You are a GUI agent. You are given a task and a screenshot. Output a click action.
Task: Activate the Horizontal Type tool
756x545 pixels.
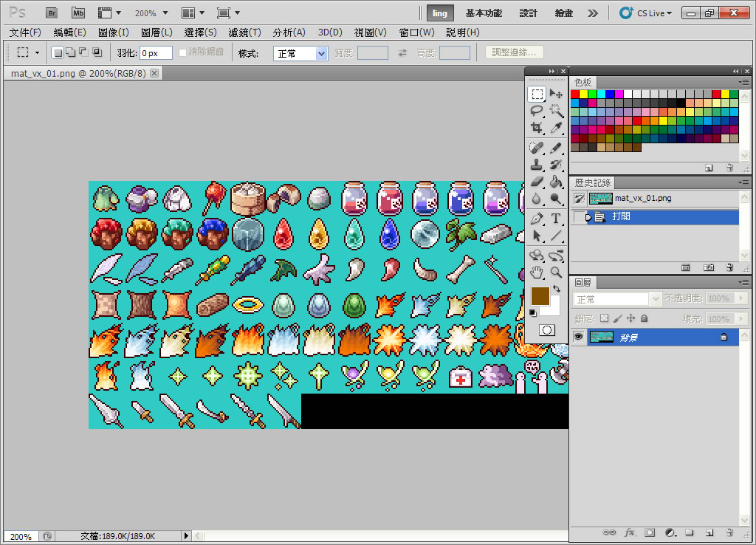coord(556,219)
